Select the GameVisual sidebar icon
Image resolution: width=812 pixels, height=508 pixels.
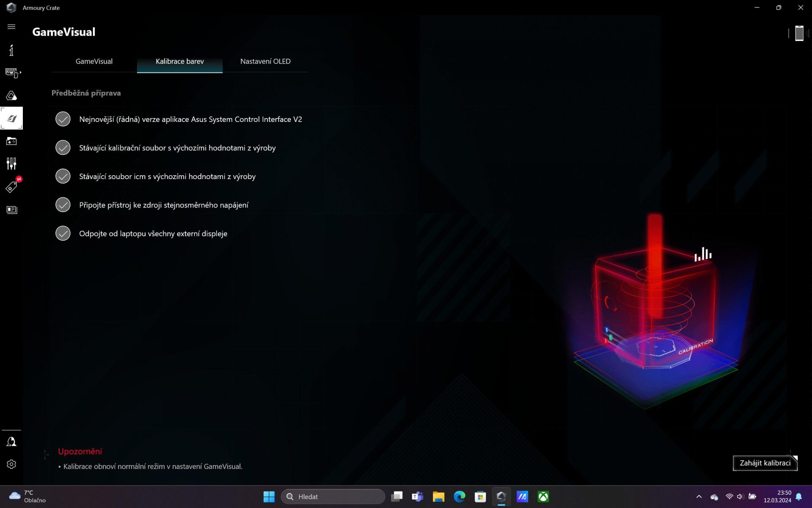pos(11,118)
